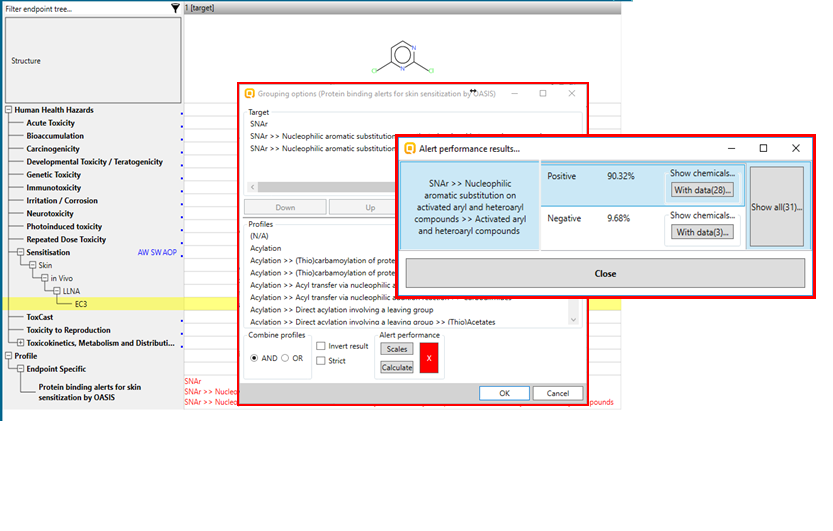Enable the Strict checkbox
The width and height of the screenshot is (833, 531).
321,361
